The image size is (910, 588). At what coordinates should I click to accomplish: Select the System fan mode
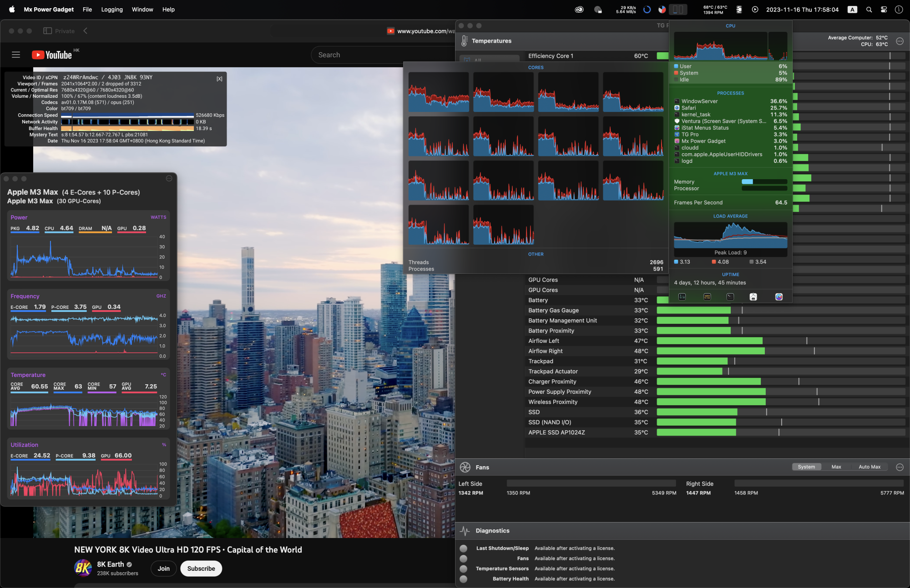click(x=806, y=467)
